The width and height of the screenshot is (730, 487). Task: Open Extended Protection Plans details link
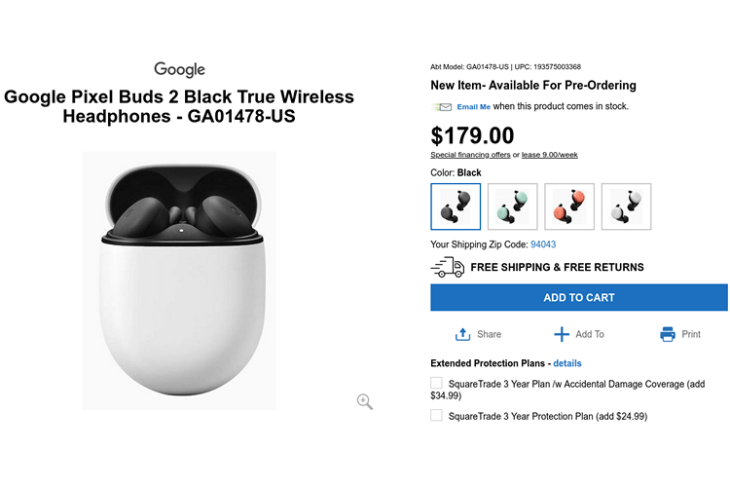pyautogui.click(x=567, y=363)
